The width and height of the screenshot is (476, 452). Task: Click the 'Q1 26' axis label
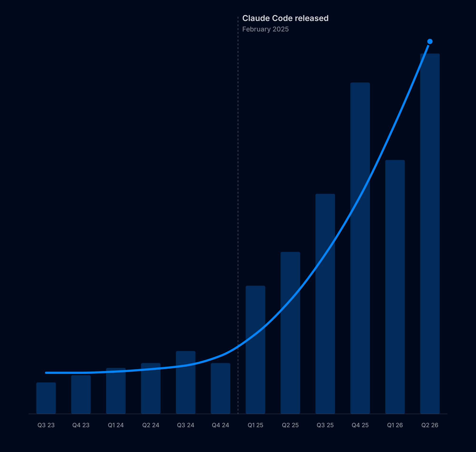(395, 425)
